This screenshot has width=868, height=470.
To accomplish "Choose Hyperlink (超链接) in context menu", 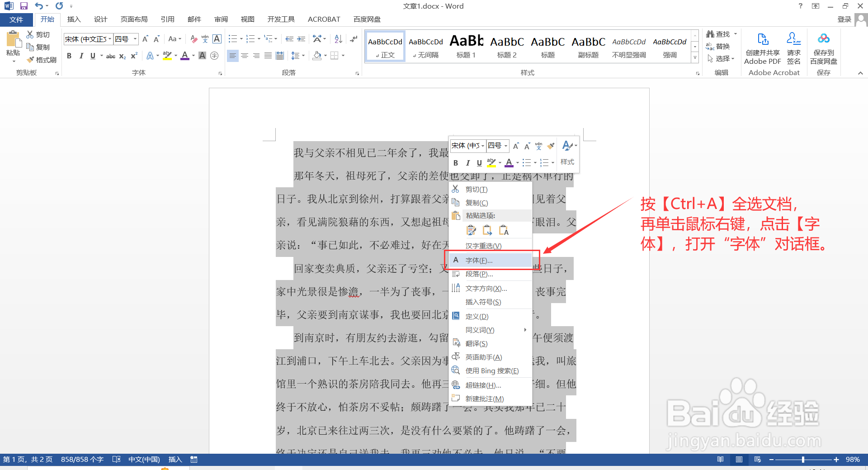I will point(491,385).
